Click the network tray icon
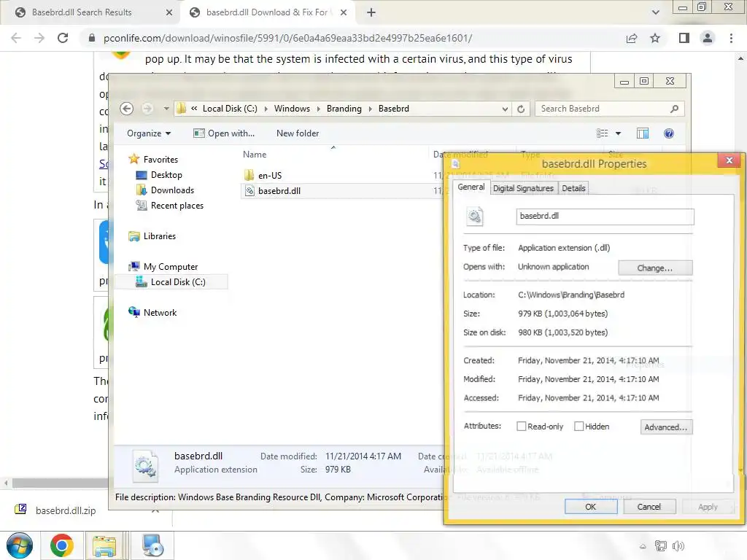 [x=660, y=546]
